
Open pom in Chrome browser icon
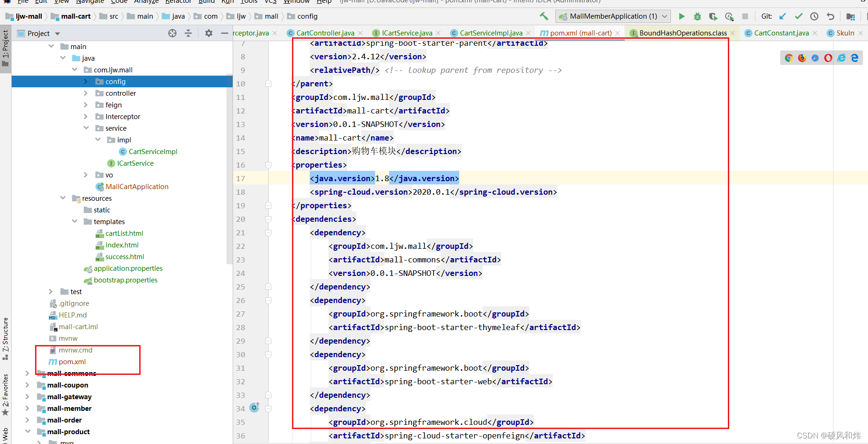coord(789,58)
